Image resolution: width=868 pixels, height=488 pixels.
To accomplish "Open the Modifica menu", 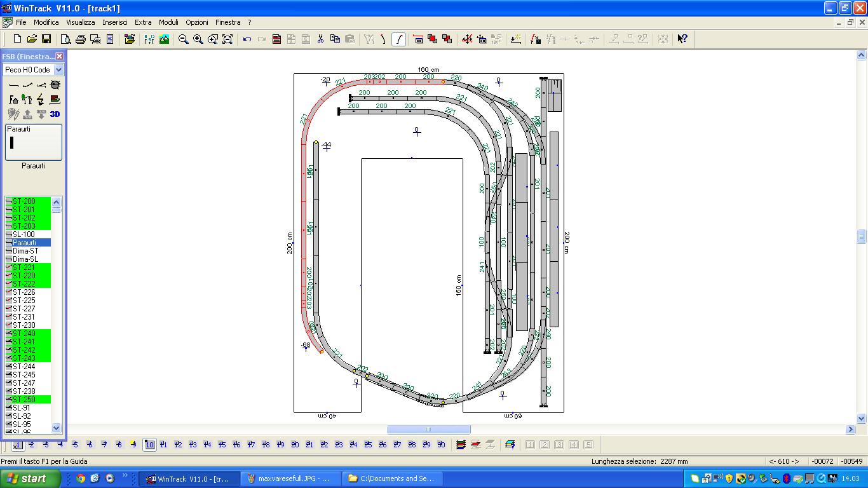I will [x=46, y=22].
